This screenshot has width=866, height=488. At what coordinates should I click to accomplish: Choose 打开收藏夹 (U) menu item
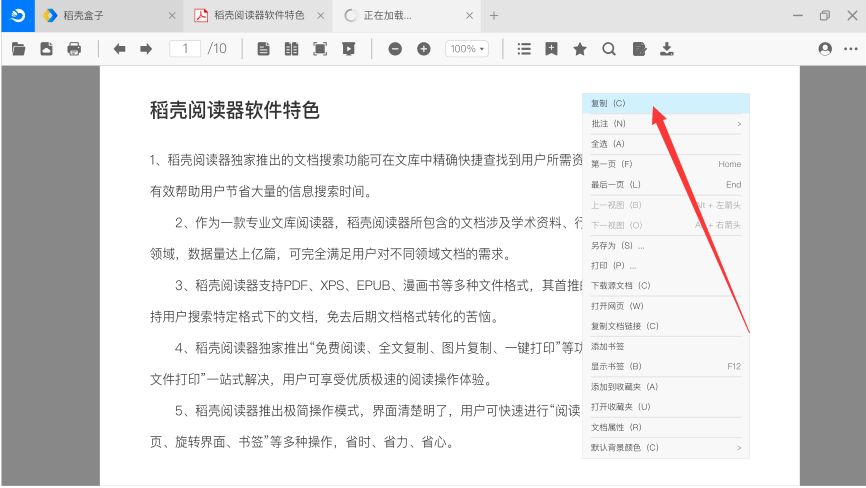(666, 407)
